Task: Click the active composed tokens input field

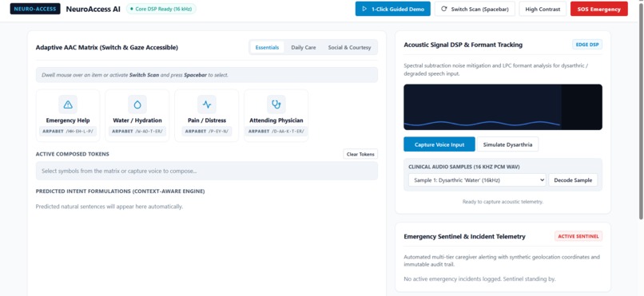Action: (207, 171)
